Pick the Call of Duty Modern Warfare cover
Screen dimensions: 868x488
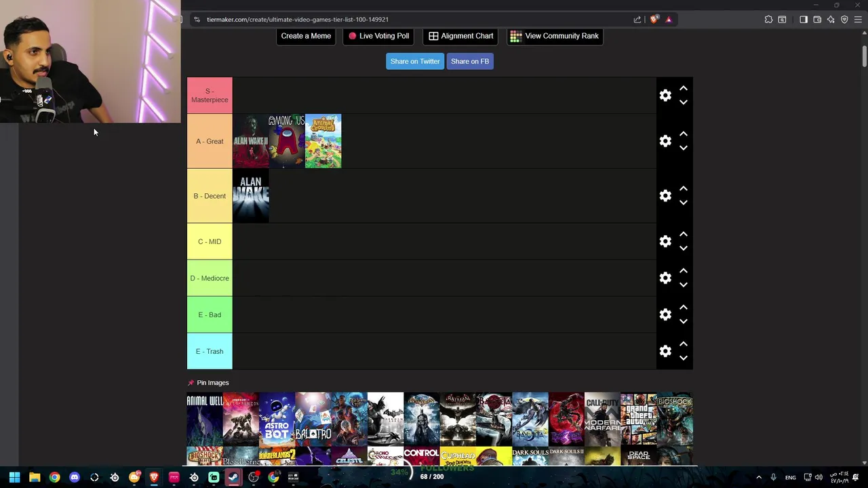pos(603,420)
